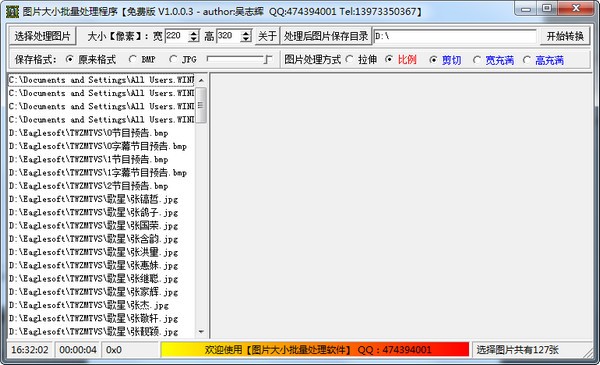This screenshot has width=600, height=365.
Task: Maximize the window
Action: [547, 8]
